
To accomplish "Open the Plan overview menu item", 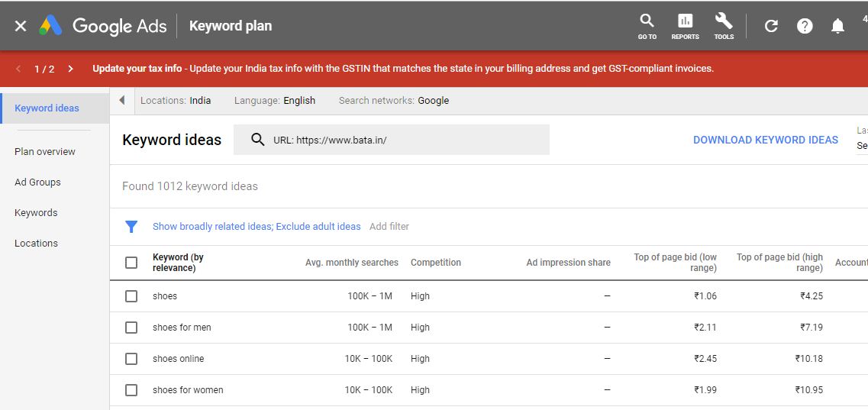I will 45,152.
